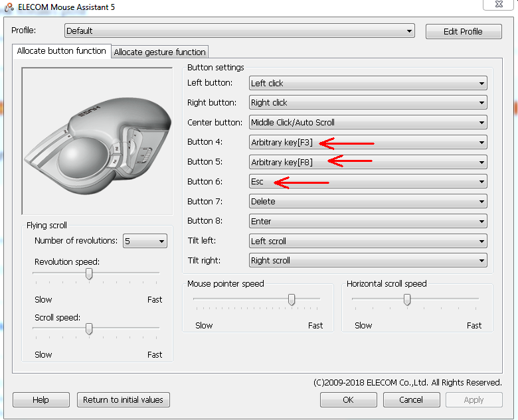Switch to Allocate gesture function tab
This screenshot has width=518, height=420.
(x=159, y=52)
